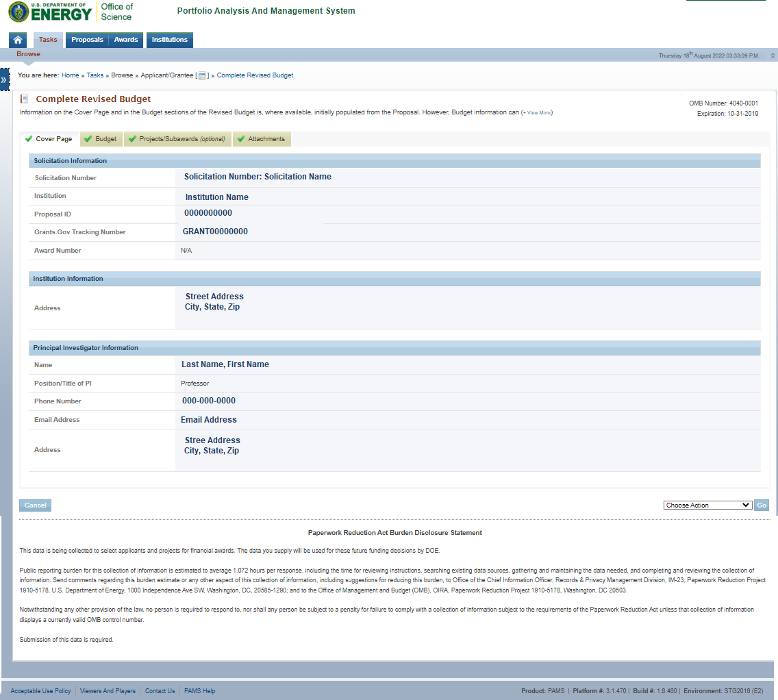Viewport: 778px width, 700px height.
Task: Open the Viewers And Players link
Action: tap(108, 690)
